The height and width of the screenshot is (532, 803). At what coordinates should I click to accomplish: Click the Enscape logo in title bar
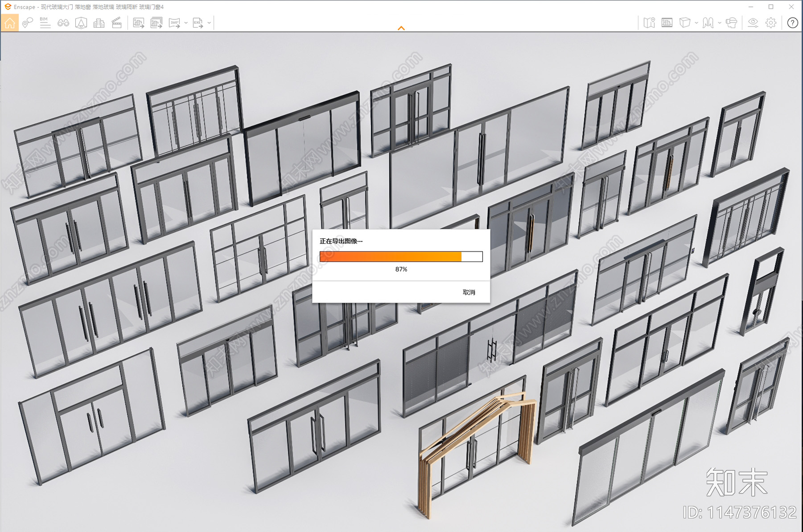(x=8, y=7)
